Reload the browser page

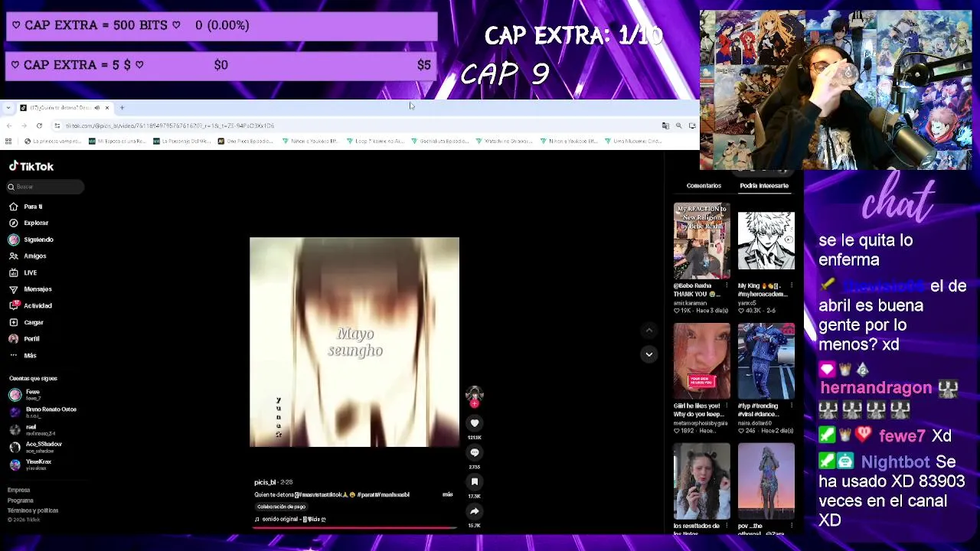[39, 126]
